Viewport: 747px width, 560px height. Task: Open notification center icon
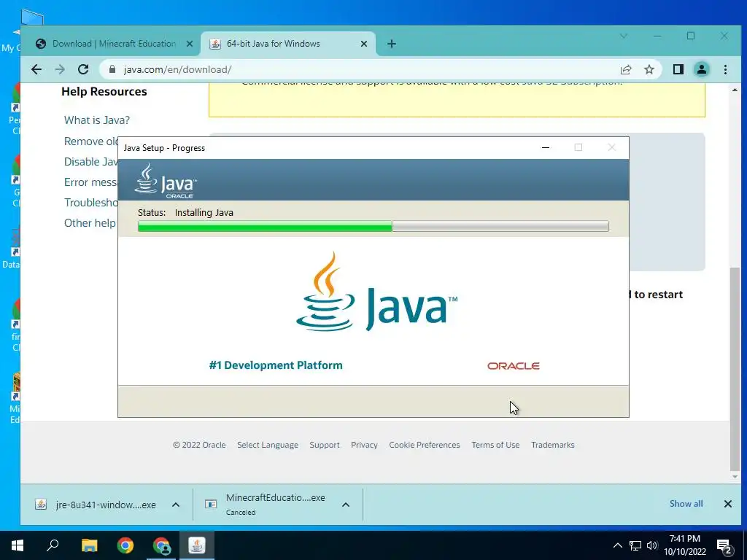[x=724, y=545]
